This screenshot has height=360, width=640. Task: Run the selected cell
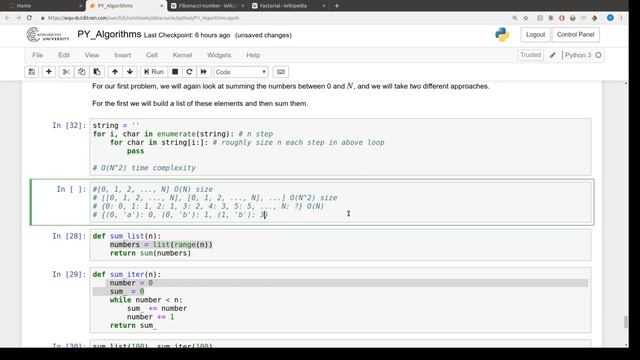[x=154, y=72]
